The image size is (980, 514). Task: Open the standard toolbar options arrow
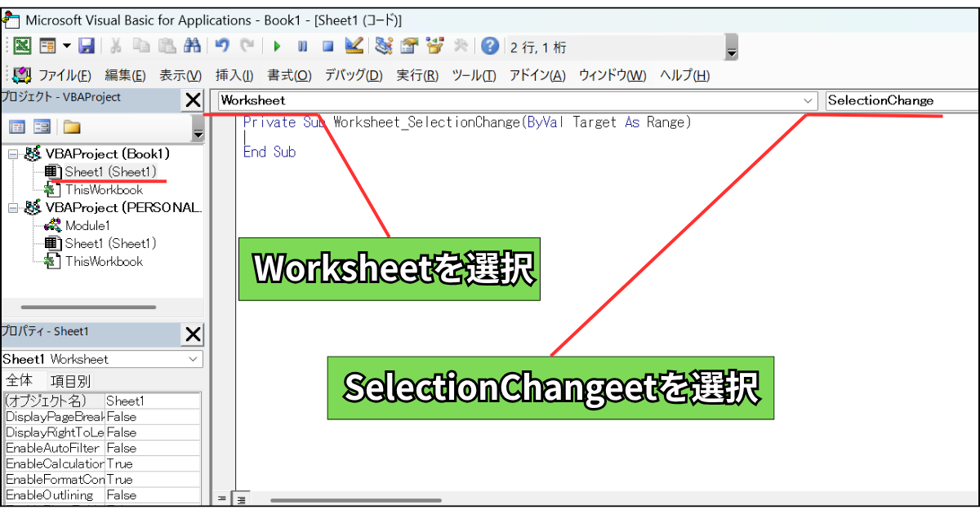pos(732,48)
